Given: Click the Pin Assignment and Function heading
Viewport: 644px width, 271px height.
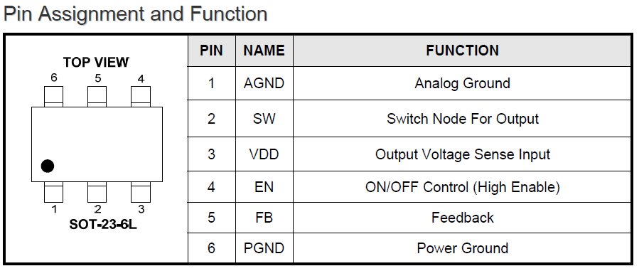Looking at the screenshot, I should [136, 14].
